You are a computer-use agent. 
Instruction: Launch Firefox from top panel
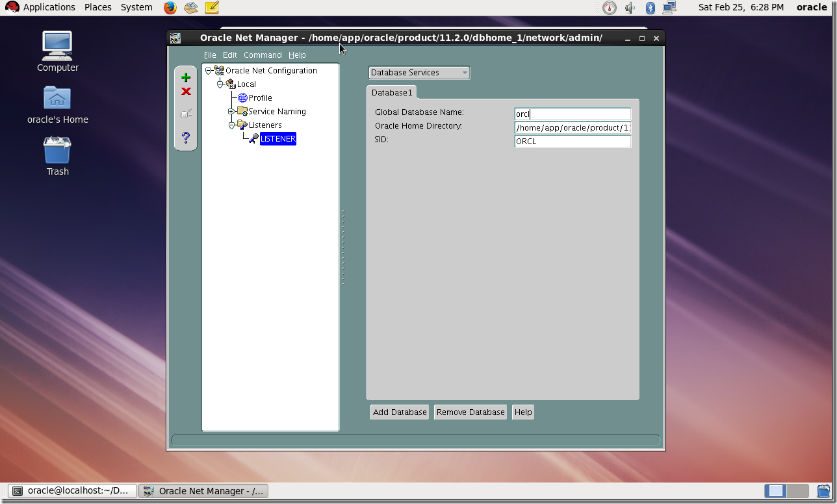(x=170, y=8)
